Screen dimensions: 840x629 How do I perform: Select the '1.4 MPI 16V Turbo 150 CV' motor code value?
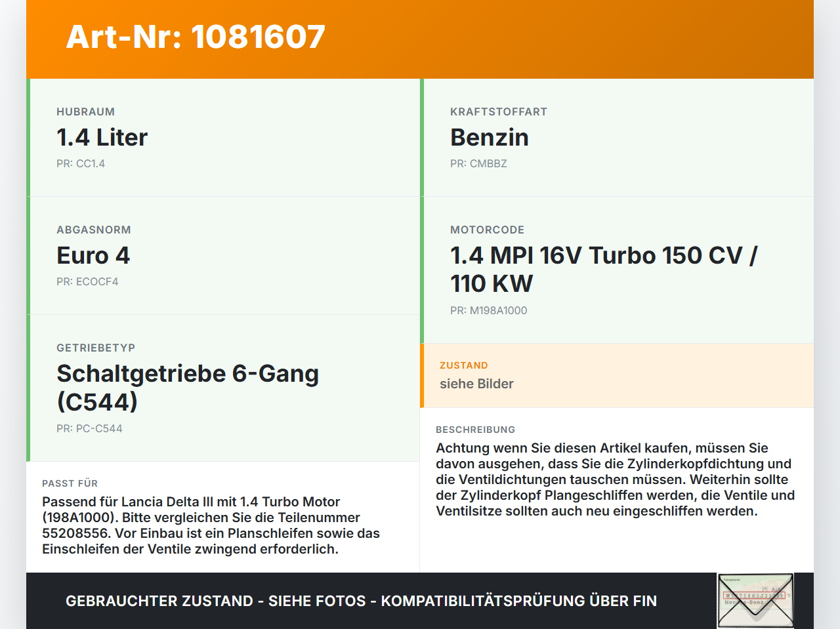click(x=604, y=270)
